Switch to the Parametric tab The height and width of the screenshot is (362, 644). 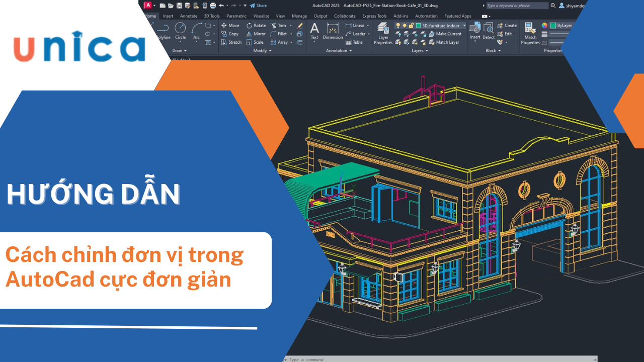(236, 16)
